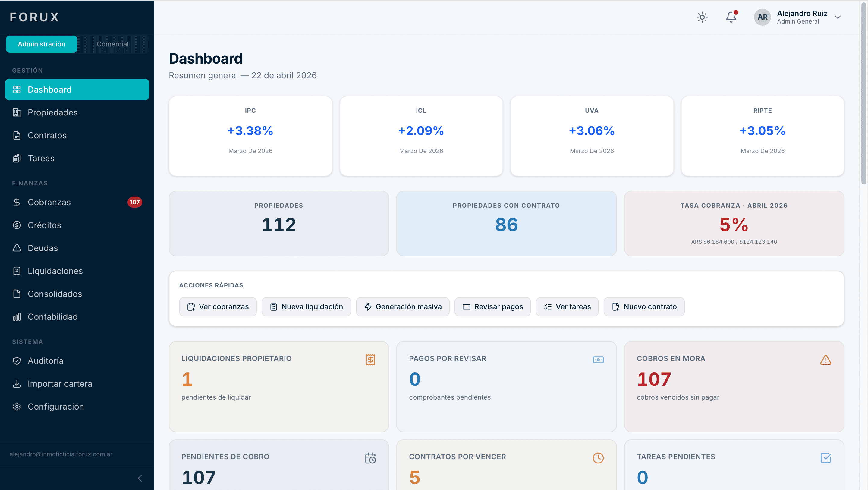Click the Consolidados file icon
This screenshot has width=868, height=490.
pyautogui.click(x=17, y=294)
